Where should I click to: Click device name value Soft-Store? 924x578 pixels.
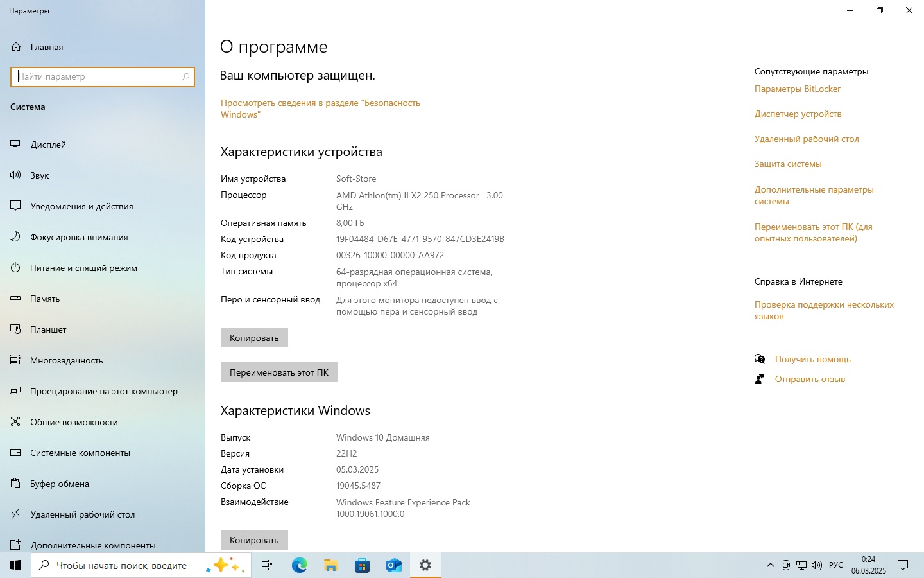click(356, 179)
